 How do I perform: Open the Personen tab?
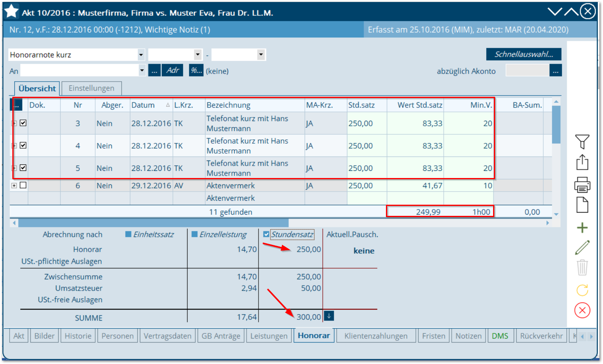(117, 336)
